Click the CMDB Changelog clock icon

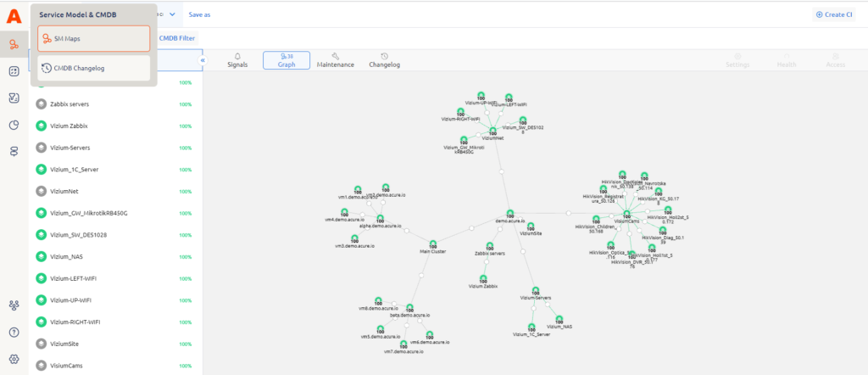coord(47,68)
